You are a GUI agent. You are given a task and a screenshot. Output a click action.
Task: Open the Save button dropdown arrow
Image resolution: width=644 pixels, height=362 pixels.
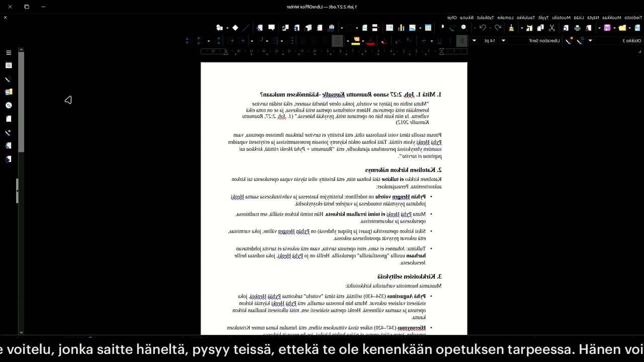pyautogui.click(x=599, y=28)
